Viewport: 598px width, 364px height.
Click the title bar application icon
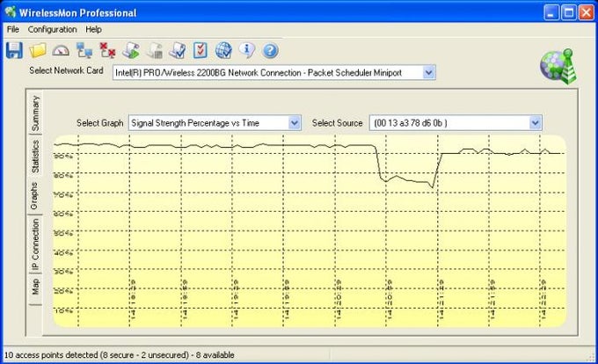click(11, 12)
